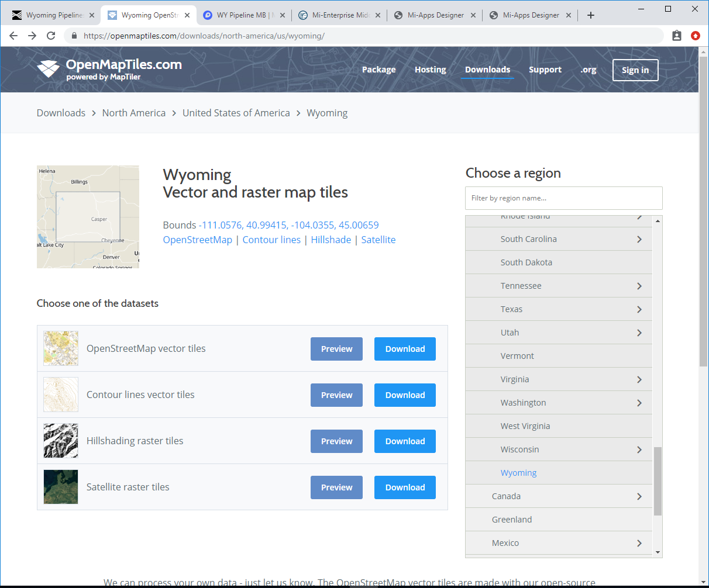Preview Contour lines vector tiles

click(x=337, y=395)
